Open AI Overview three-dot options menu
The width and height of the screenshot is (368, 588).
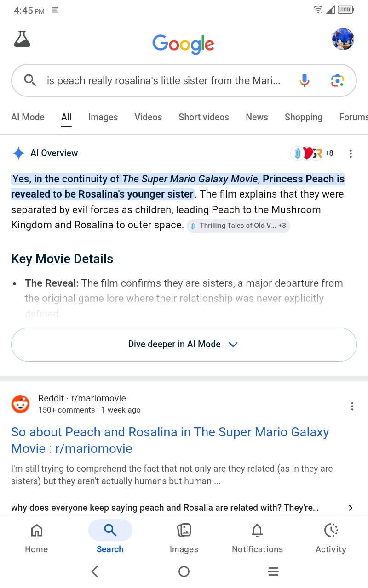point(351,153)
